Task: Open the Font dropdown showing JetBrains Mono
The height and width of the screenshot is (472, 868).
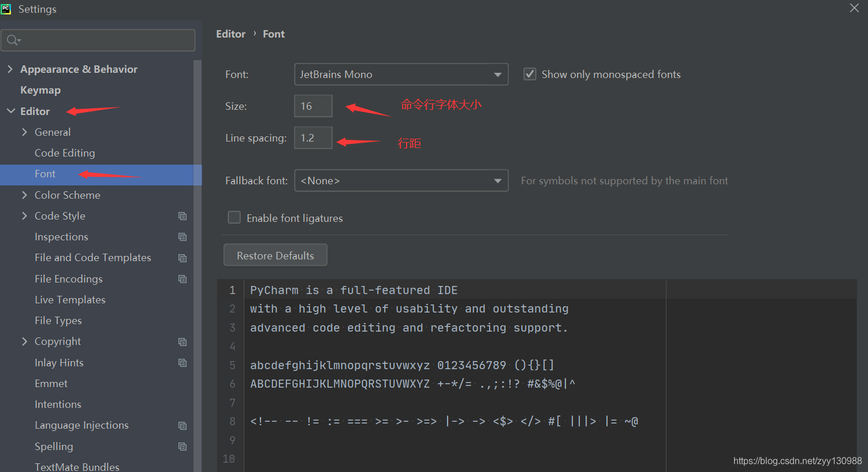Action: pos(401,75)
